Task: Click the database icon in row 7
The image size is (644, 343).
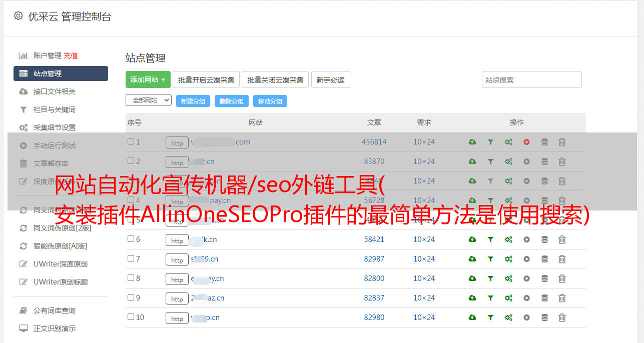Action: tap(544, 259)
